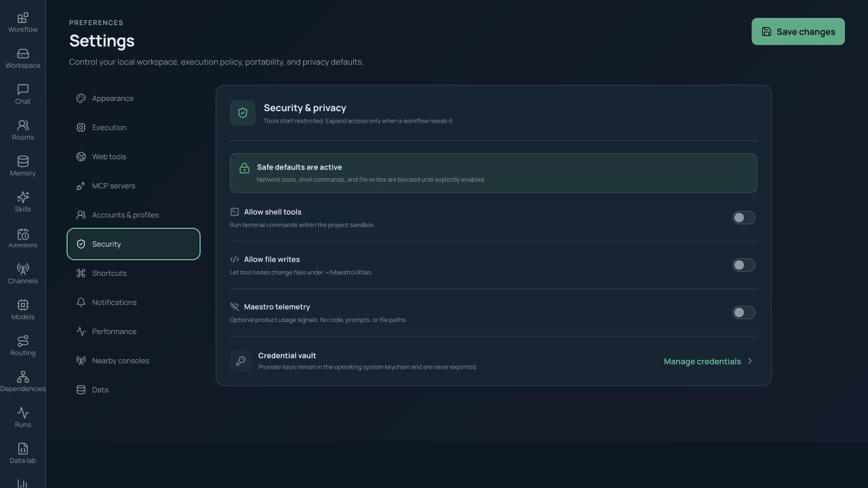Viewport: 868px width, 488px height.
Task: Click the terminal icon next to Allow shell tools
Action: [235, 211]
